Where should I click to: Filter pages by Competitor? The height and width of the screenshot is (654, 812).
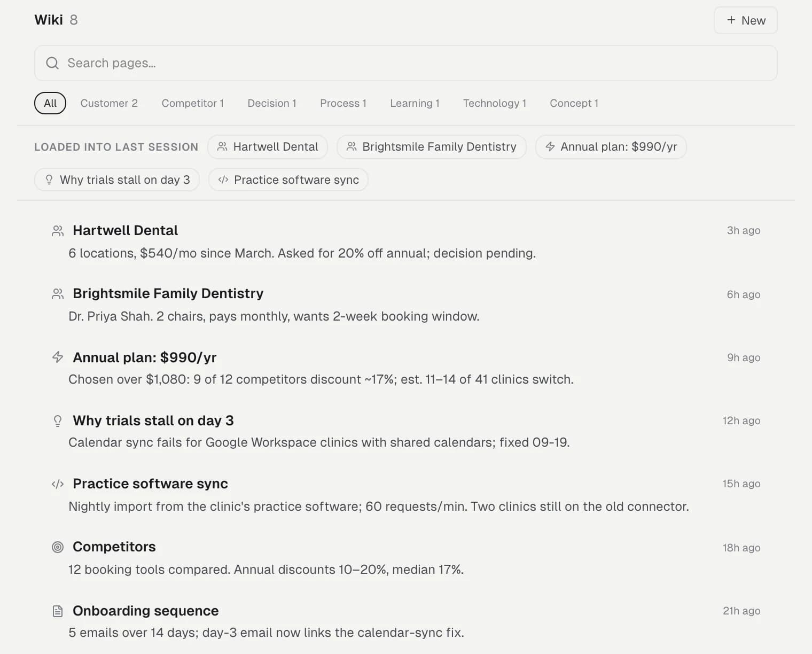[x=192, y=103]
